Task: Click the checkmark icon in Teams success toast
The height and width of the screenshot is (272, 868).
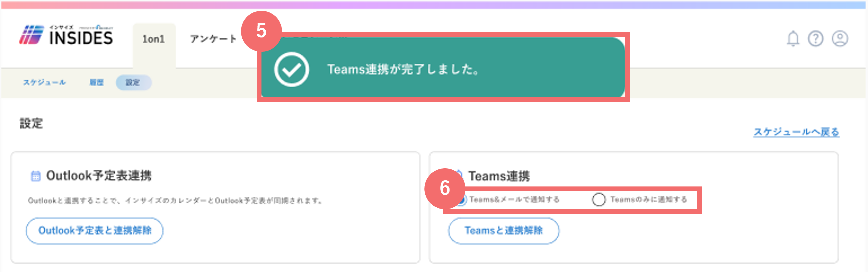Action: coord(291,70)
